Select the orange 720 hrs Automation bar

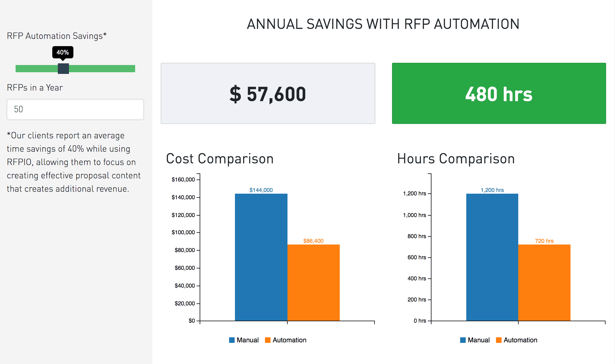click(544, 282)
